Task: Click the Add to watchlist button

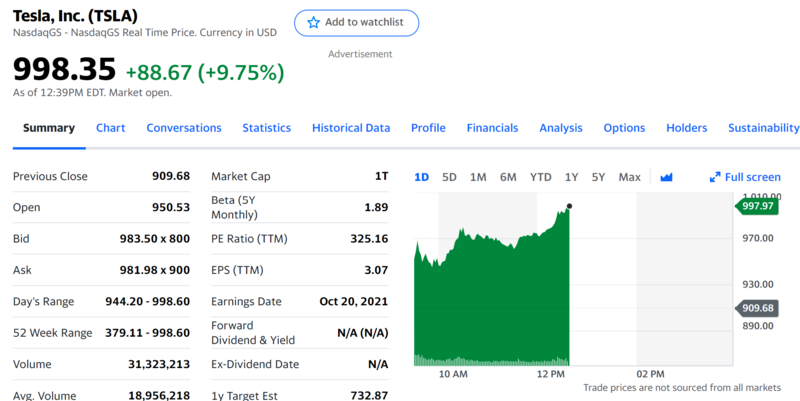Action: (356, 23)
